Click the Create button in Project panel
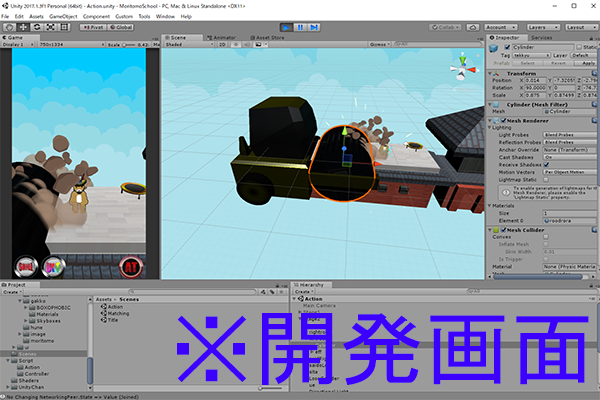This screenshot has height=400, width=600. [13, 291]
